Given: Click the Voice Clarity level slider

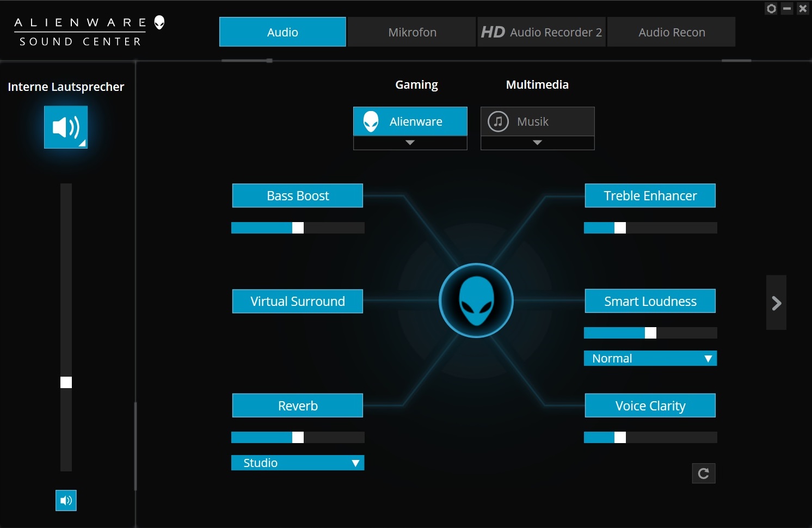Looking at the screenshot, I should point(650,437).
